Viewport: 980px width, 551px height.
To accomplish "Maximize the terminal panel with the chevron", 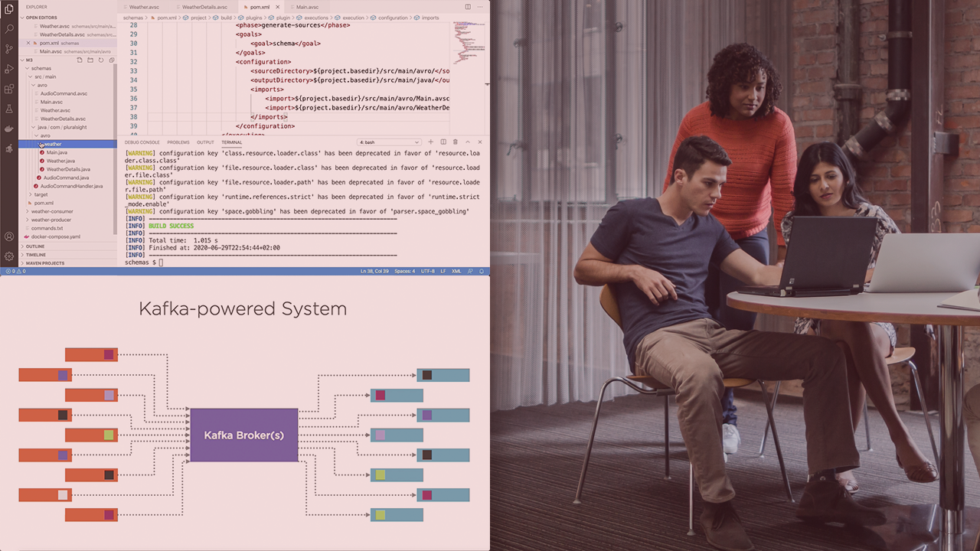I will [468, 142].
